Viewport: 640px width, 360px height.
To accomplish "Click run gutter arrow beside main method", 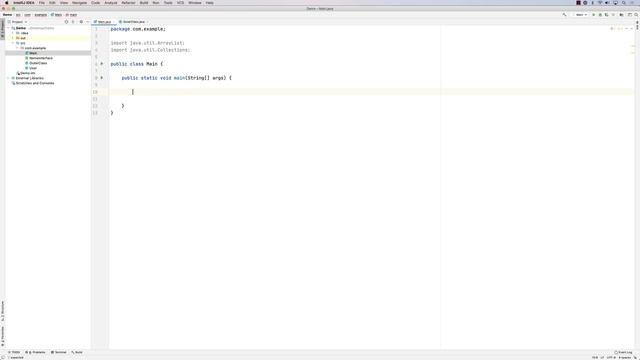I will pyautogui.click(x=102, y=78).
